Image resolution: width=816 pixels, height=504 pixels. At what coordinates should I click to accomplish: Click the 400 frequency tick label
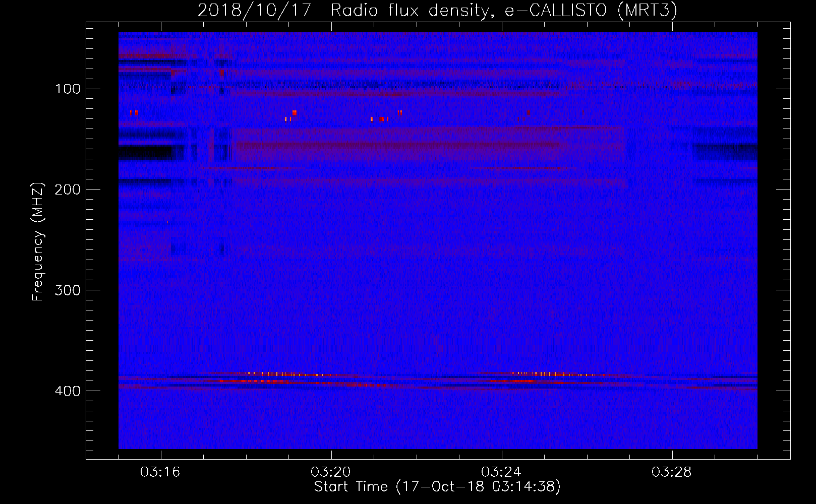pyautogui.click(x=68, y=391)
